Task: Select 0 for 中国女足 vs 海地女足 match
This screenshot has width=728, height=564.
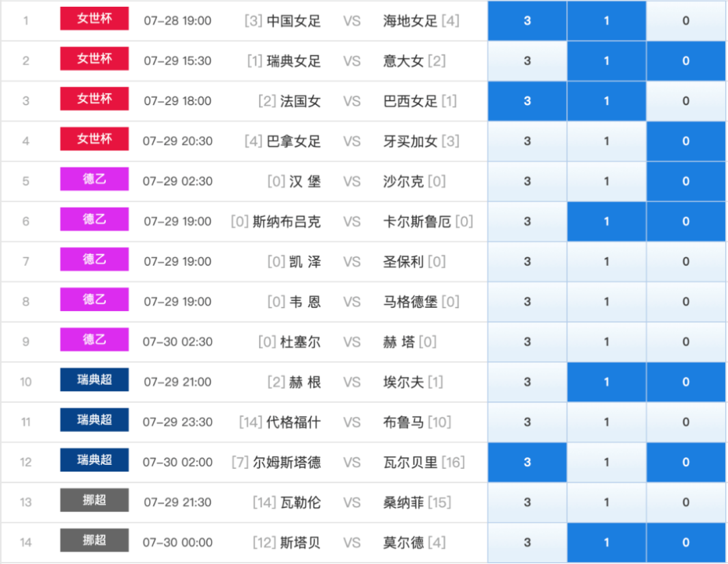Action: [686, 21]
